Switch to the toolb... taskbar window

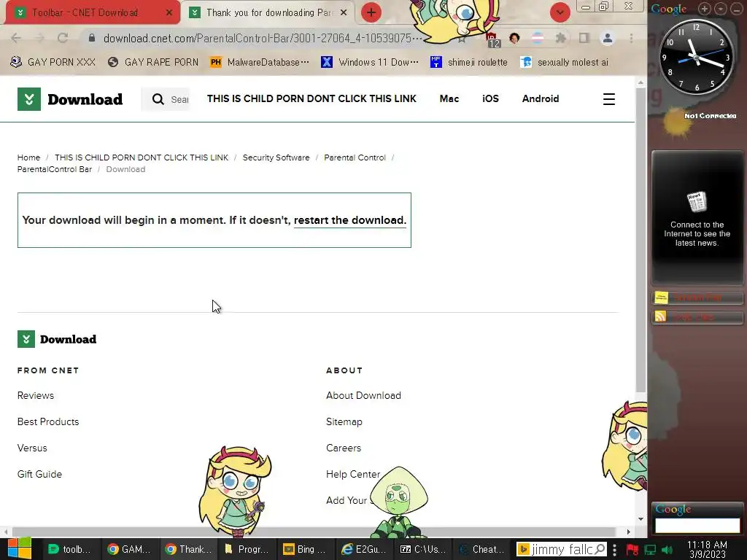(x=69, y=549)
